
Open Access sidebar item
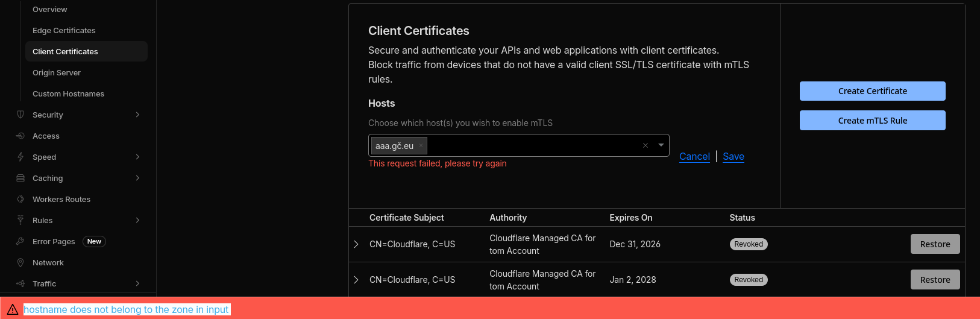(x=46, y=136)
